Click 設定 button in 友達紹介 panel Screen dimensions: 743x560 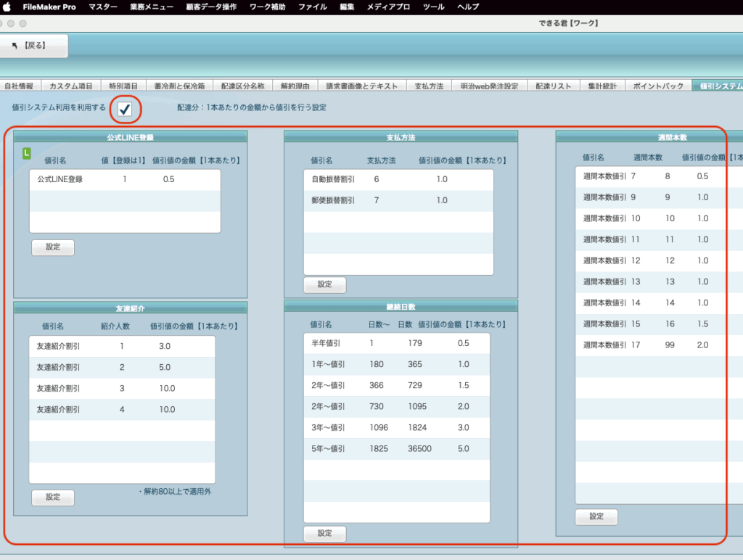tap(53, 498)
